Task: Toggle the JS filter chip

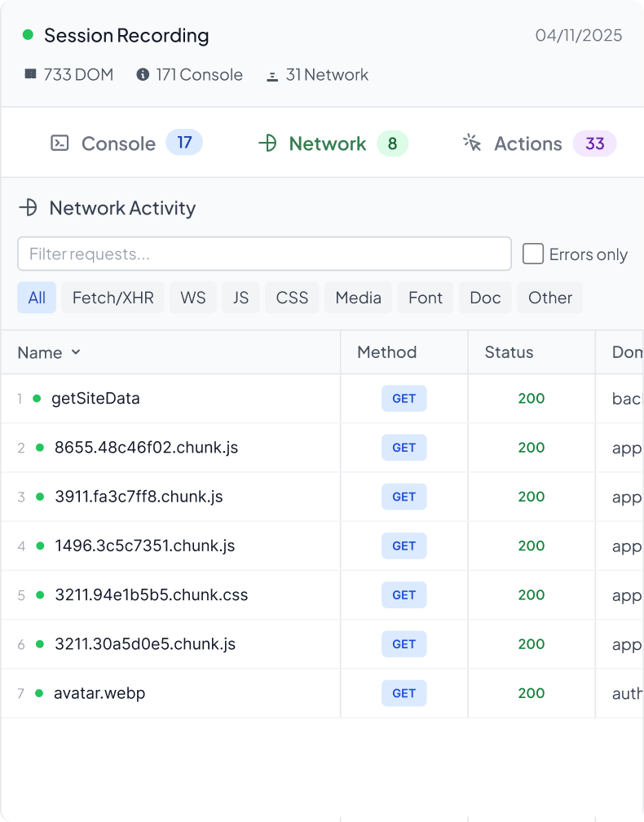Action: click(240, 298)
